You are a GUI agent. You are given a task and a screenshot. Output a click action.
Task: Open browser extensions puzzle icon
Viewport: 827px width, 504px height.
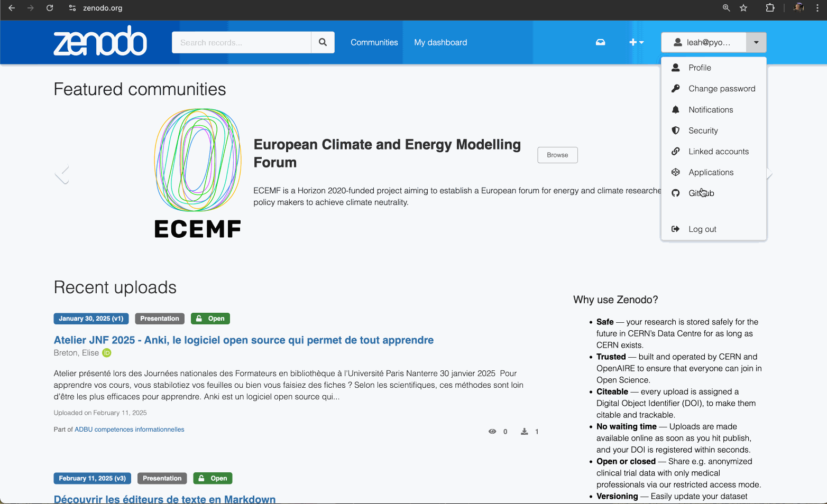(x=770, y=8)
